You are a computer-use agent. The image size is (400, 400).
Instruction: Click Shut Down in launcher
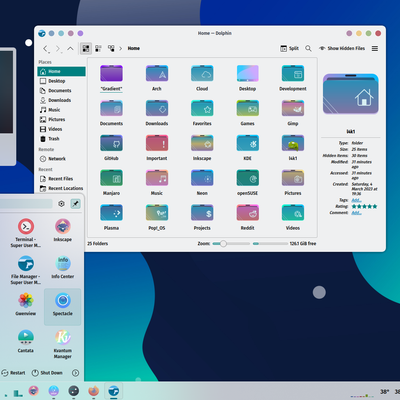[x=47, y=373]
